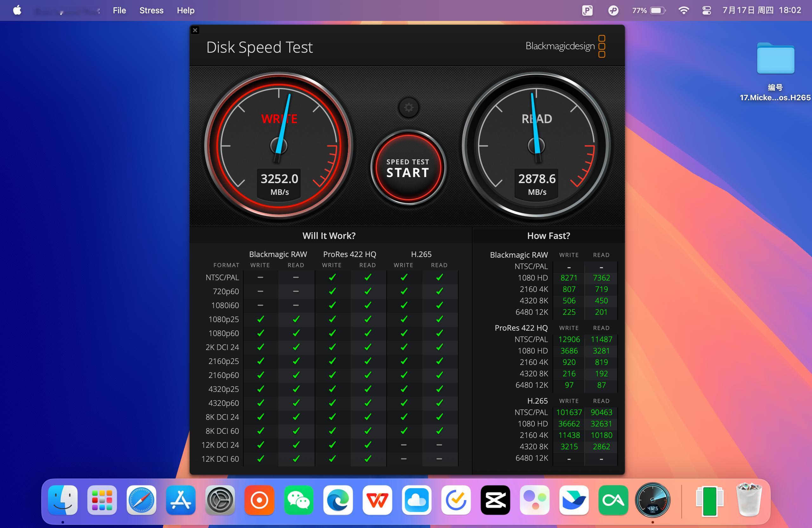
Task: Open the colorful circles app in Dock
Action: pyautogui.click(x=535, y=500)
